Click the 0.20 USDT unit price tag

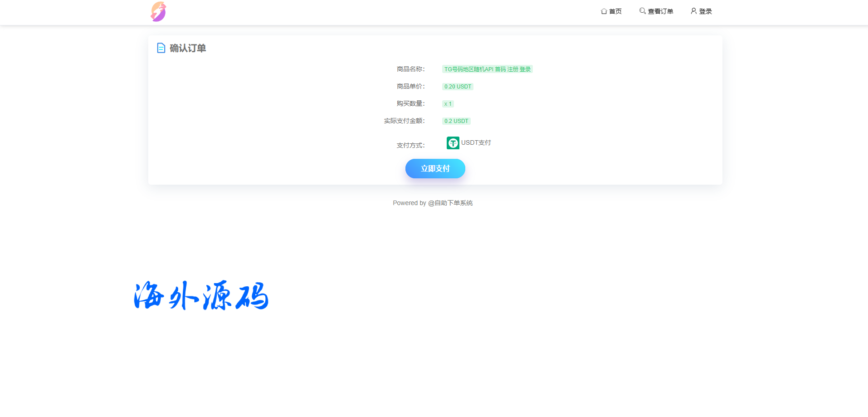(458, 87)
